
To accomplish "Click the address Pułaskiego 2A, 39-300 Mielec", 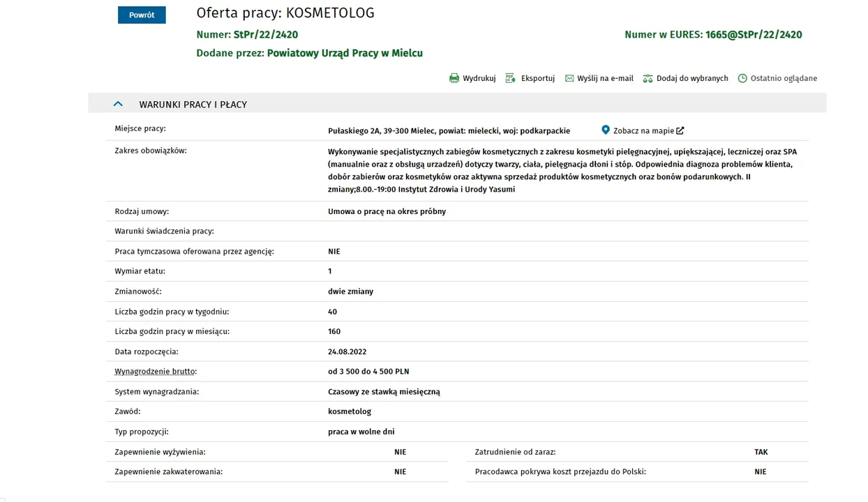I will 381,130.
